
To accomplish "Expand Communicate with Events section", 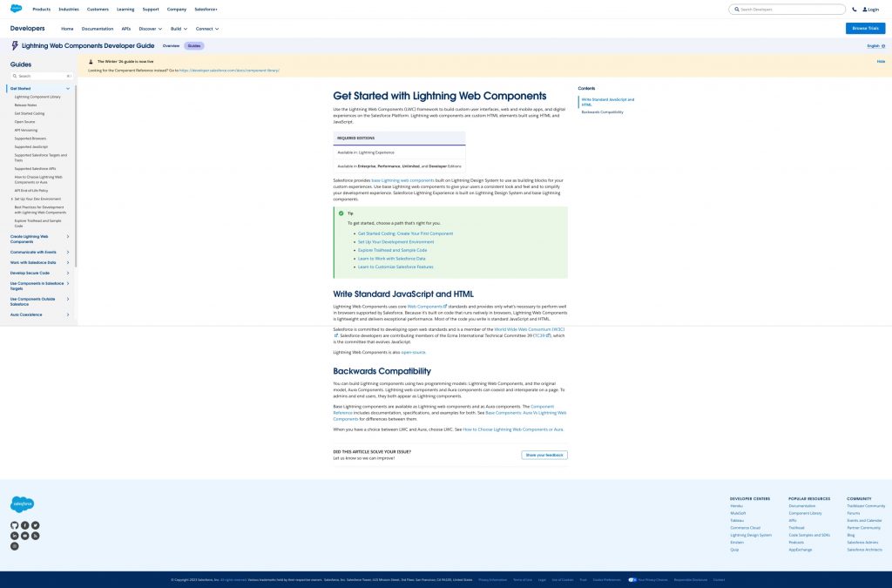I will pyautogui.click(x=68, y=252).
